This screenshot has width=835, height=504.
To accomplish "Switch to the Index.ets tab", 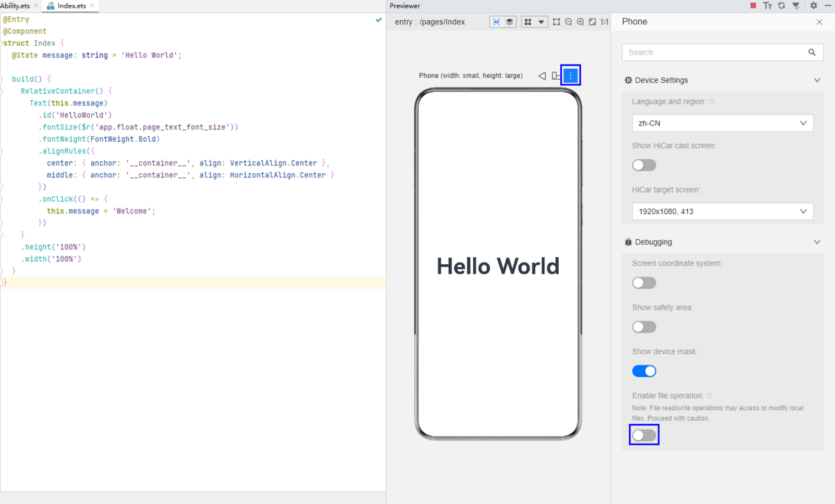I will [x=70, y=6].
